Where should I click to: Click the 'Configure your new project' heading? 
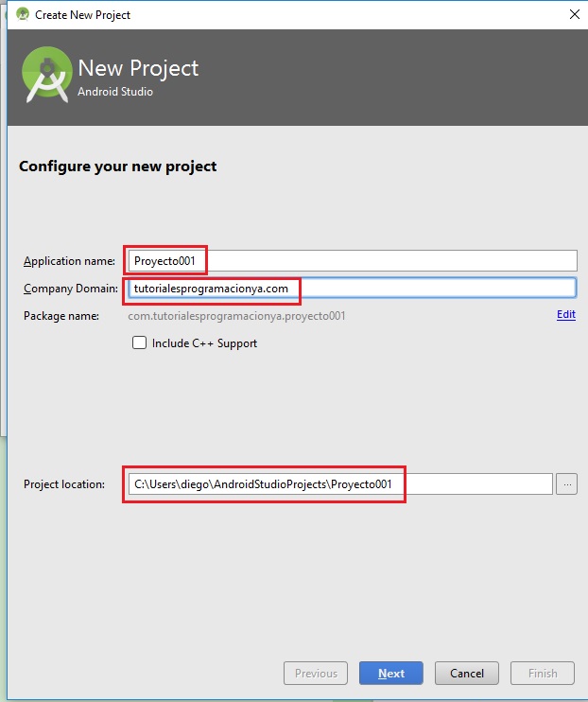[x=117, y=167]
